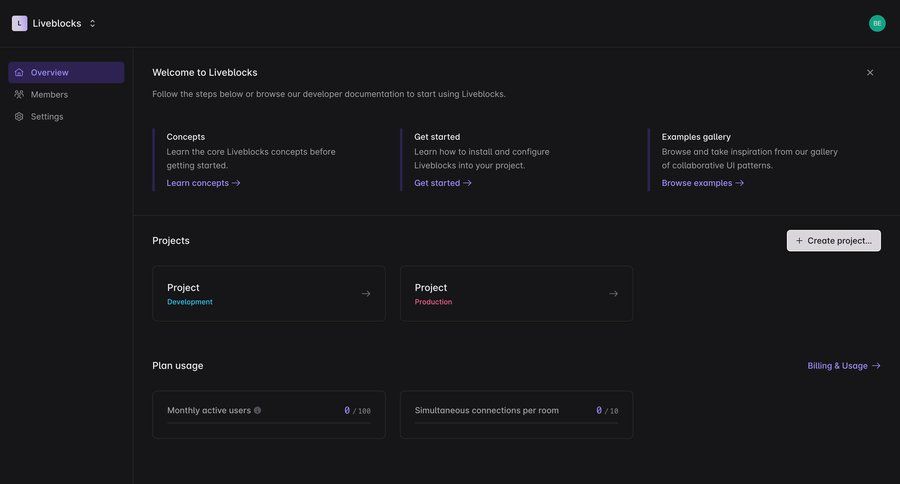The image size is (900, 484).
Task: Click the Welcome to Liveblocks heading
Action: tap(204, 72)
